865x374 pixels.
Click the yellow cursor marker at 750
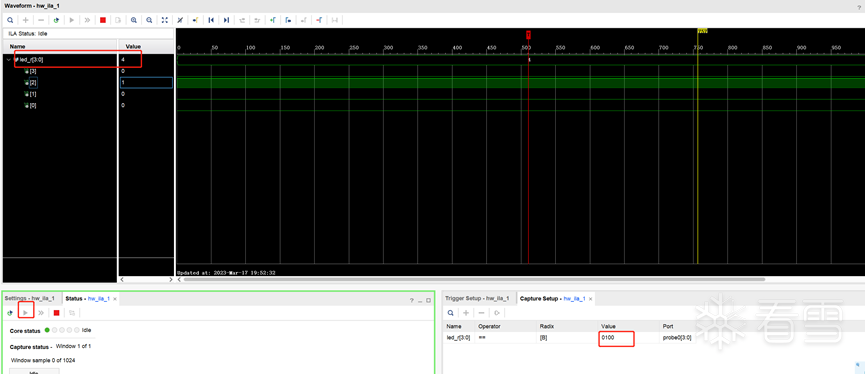pyautogui.click(x=702, y=31)
